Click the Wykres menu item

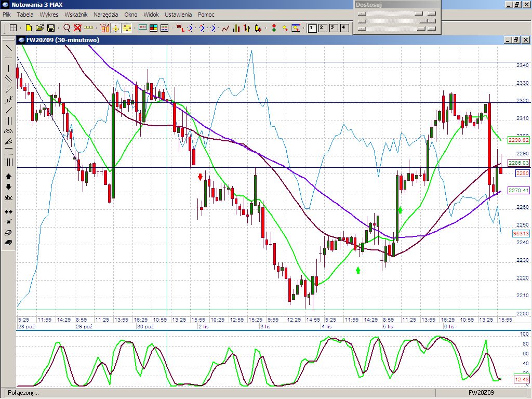coord(49,15)
